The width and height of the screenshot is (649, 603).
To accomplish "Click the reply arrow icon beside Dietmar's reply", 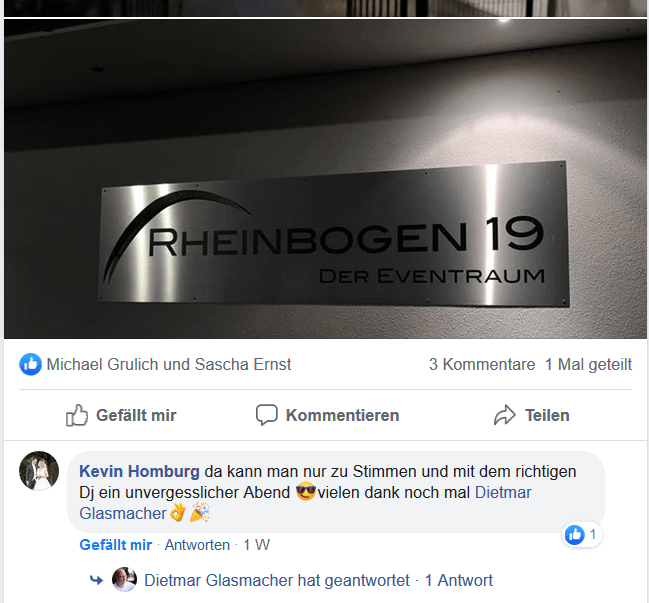I will [x=96, y=580].
